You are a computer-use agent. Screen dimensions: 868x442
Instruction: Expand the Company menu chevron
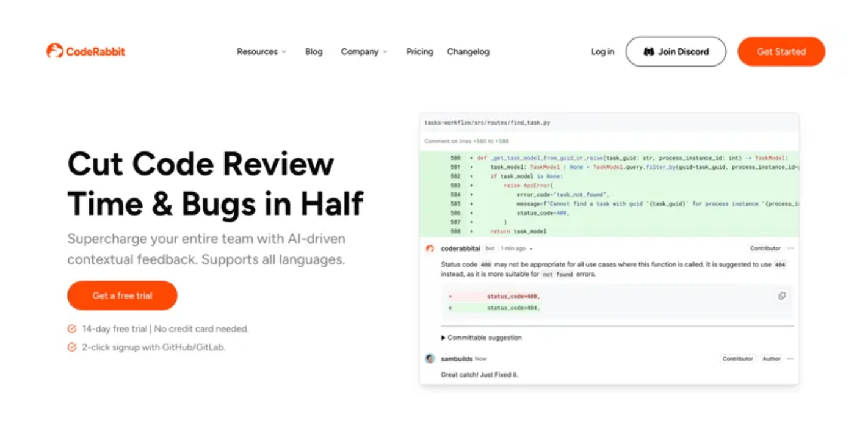point(385,52)
